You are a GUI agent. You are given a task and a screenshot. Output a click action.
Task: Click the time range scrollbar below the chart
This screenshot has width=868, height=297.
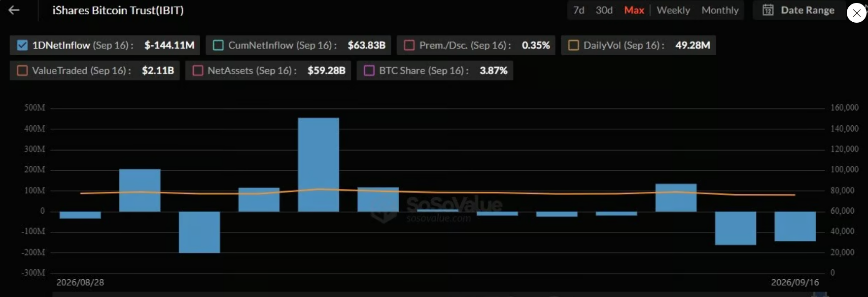[x=440, y=295]
